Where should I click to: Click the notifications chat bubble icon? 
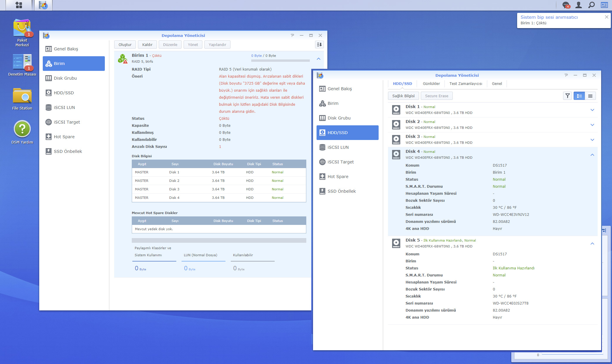(x=565, y=5)
